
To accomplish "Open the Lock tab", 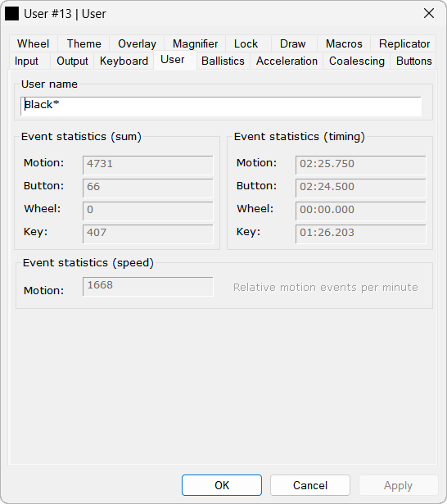I will tap(246, 43).
